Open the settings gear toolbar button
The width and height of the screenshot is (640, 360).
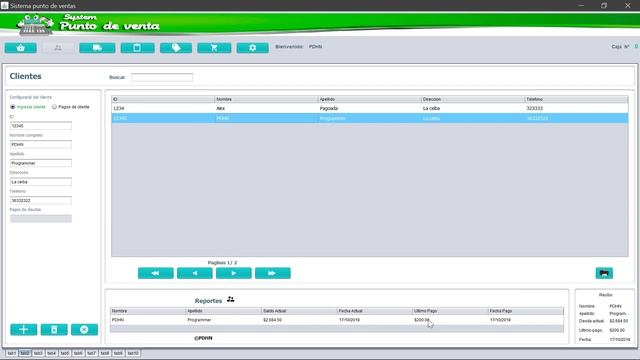pos(253,48)
